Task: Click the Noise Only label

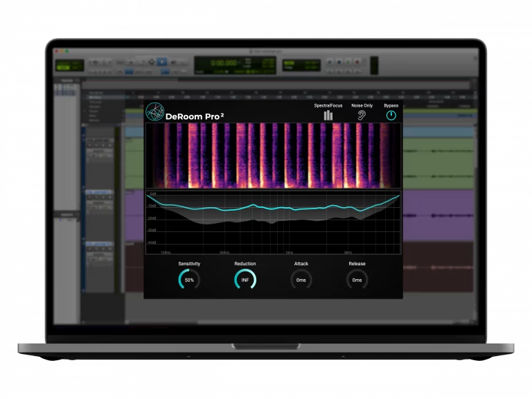Action: tap(362, 105)
